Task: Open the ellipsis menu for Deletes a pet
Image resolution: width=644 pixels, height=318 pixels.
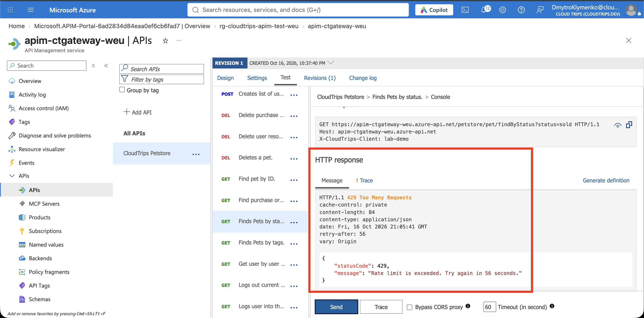Action: click(x=294, y=159)
